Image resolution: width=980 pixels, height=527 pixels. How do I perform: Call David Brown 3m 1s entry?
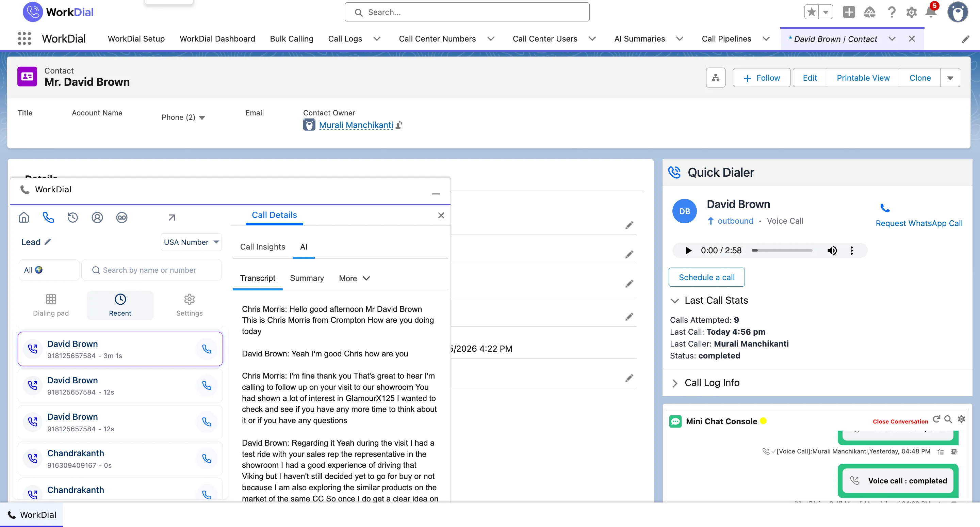pyautogui.click(x=207, y=349)
